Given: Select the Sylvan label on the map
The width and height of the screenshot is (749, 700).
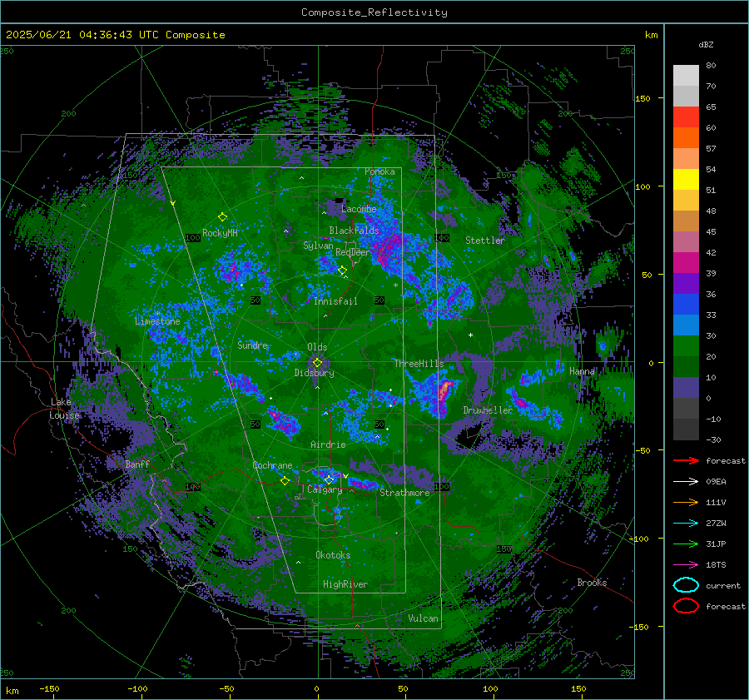Looking at the screenshot, I should coord(318,246).
